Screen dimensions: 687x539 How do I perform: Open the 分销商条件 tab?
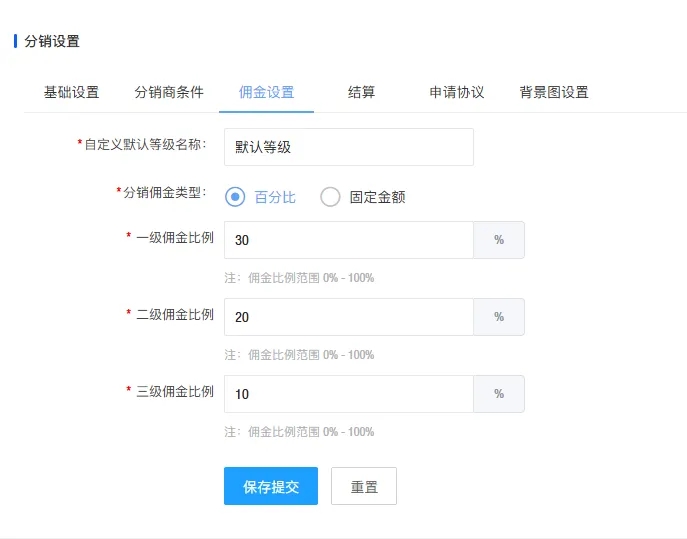(x=169, y=92)
